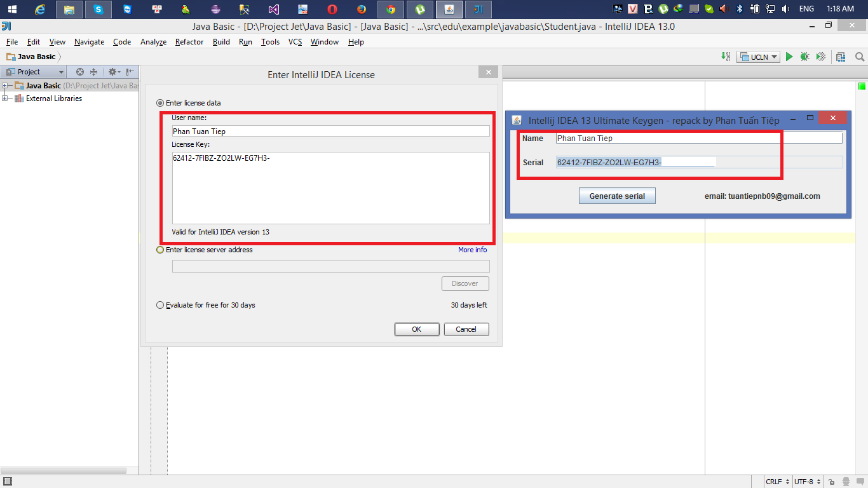Viewport: 868px width, 488px height.
Task: Open the VCS menu
Action: coord(294,42)
